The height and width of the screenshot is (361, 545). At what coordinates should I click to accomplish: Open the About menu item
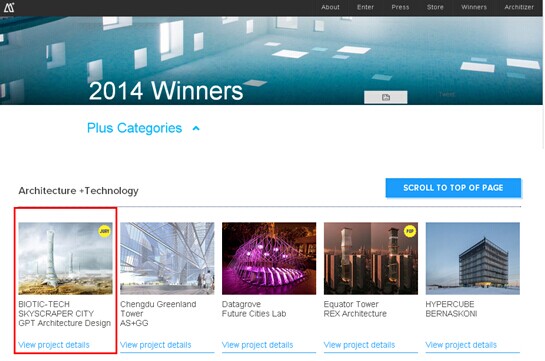pyautogui.click(x=330, y=7)
